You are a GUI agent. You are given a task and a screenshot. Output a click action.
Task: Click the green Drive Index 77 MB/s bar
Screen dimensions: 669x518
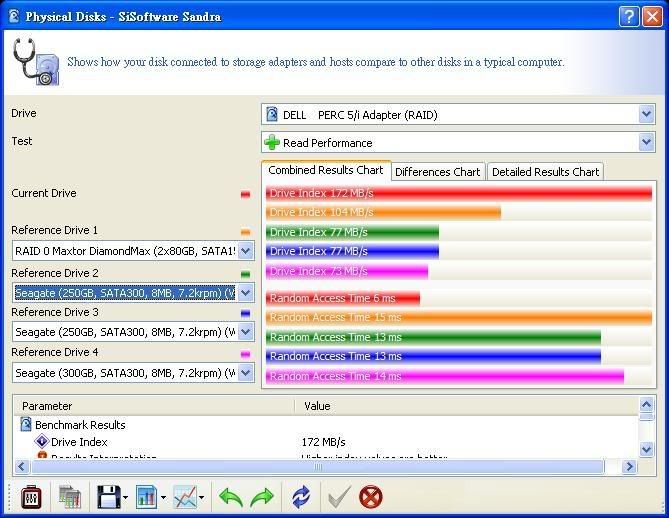pyautogui.click(x=352, y=232)
